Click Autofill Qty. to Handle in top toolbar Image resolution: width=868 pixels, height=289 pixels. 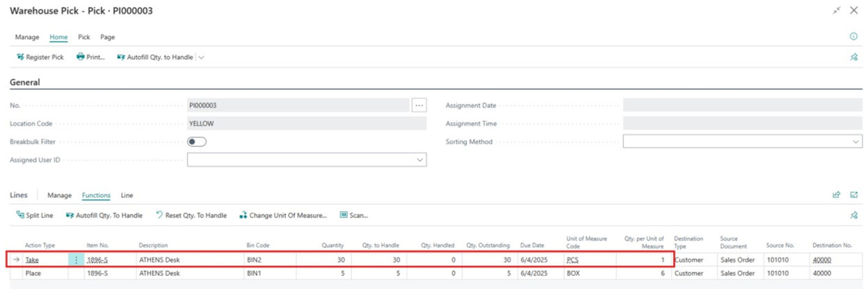click(x=155, y=57)
